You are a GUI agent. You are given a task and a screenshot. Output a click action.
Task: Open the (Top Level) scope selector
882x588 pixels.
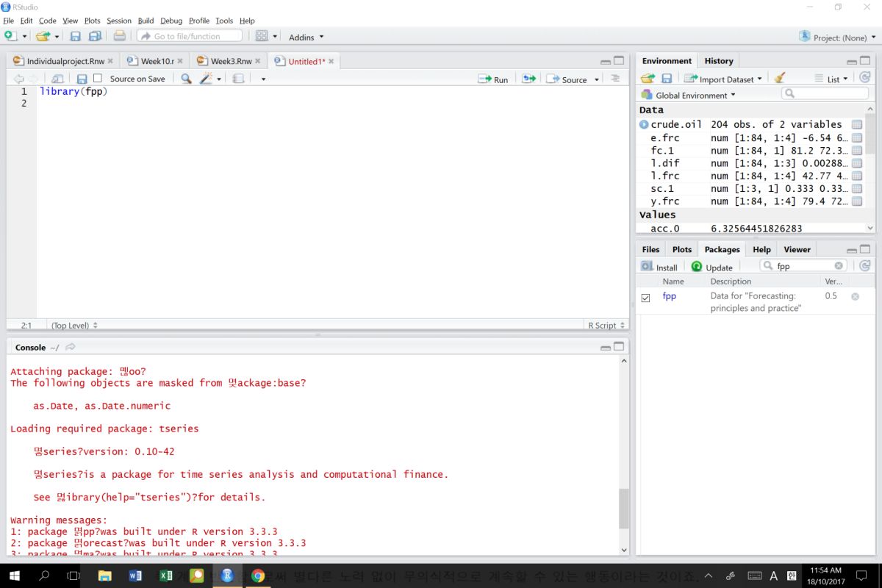(73, 325)
